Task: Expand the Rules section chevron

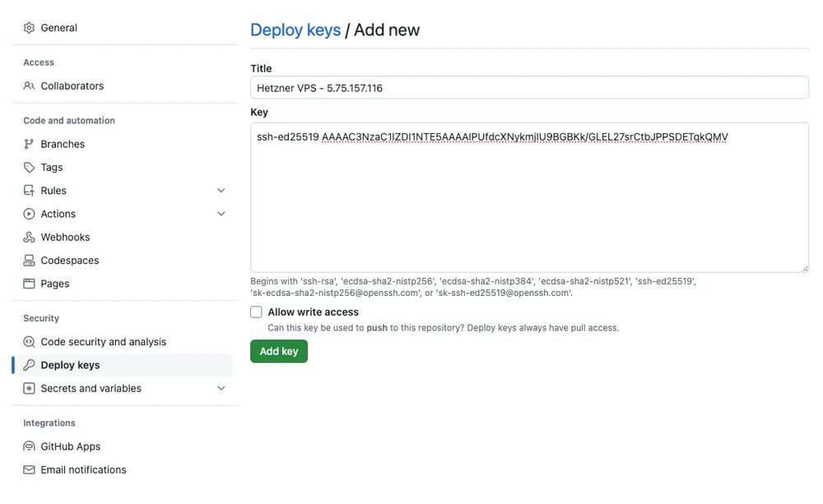Action: point(221,191)
